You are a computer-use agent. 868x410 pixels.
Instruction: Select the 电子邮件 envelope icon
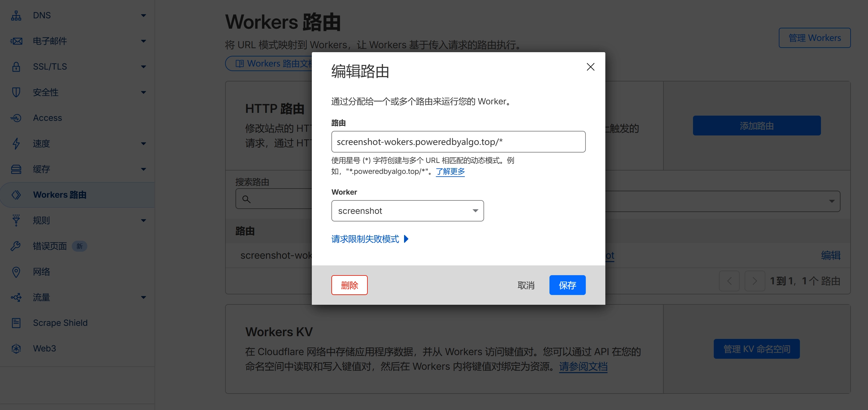tap(16, 41)
